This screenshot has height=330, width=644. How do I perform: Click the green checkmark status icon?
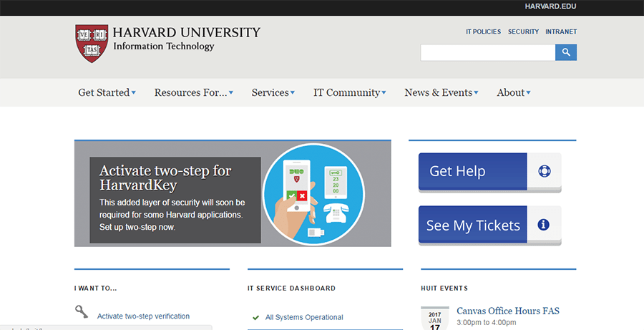click(255, 317)
